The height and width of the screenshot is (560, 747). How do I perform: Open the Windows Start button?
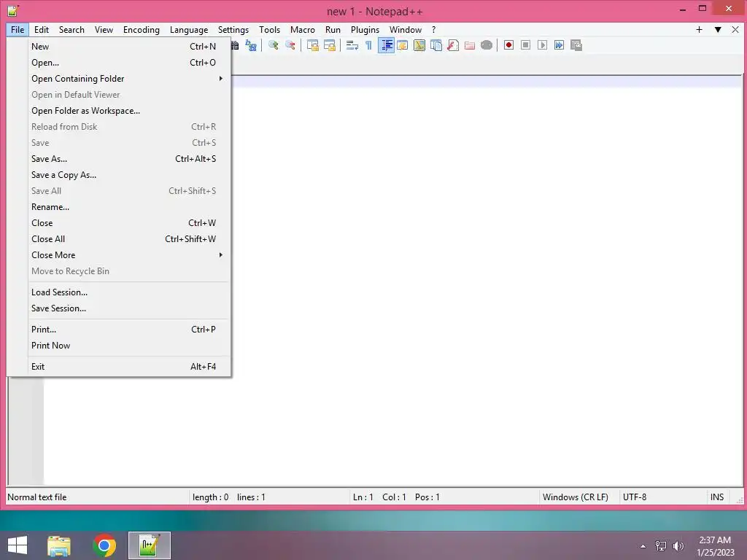(x=18, y=545)
